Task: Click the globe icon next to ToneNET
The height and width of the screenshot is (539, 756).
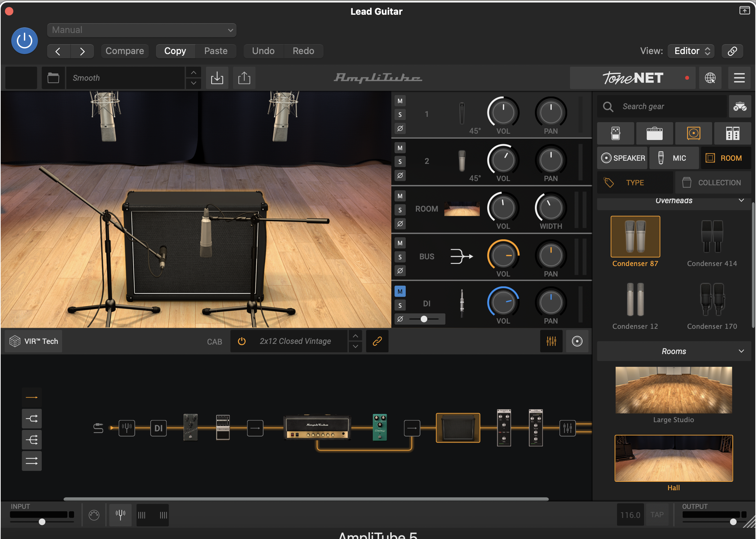Action: [710, 78]
